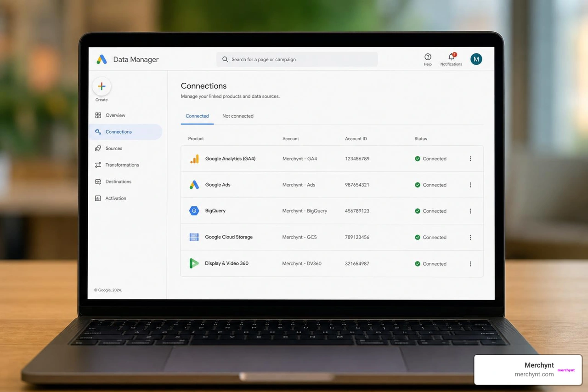The height and width of the screenshot is (392, 588).
Task: Switch to the Not connected tab
Action: click(x=238, y=116)
